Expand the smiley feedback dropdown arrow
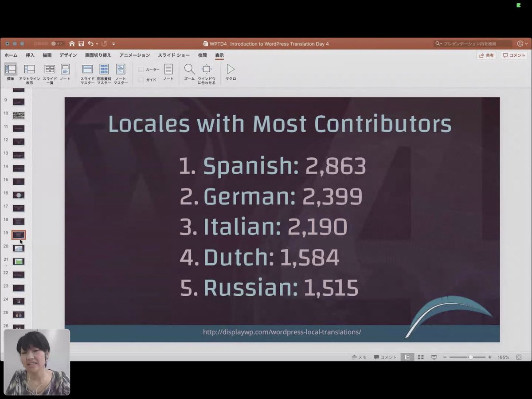Image resolution: width=532 pixels, height=399 pixels. (x=526, y=44)
